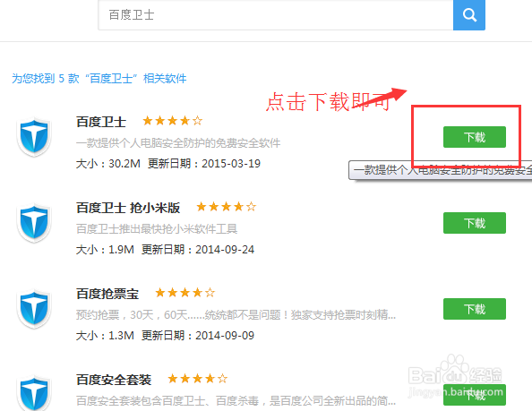Click the description starting 预约抢票，30天
The width and height of the screenshot is (532, 411).
[x=236, y=314]
